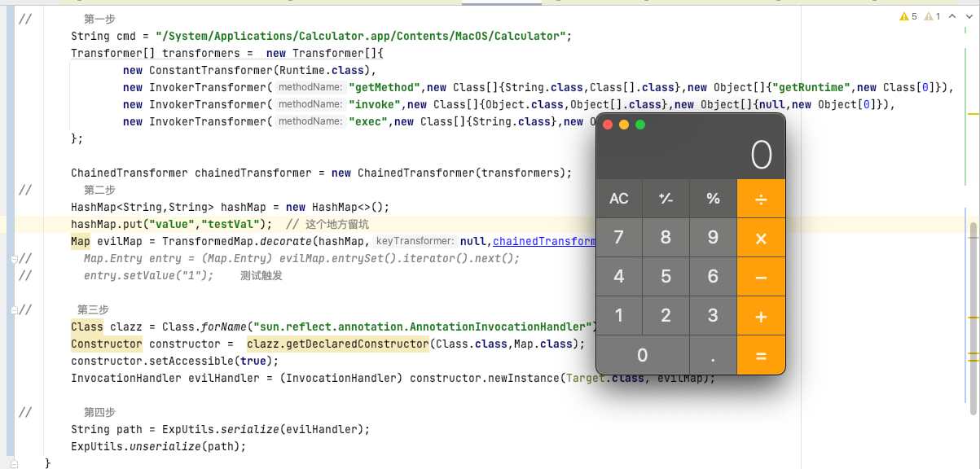Click the highlighted Constructor type keyword
Screen dimensions: 980x469
[x=107, y=344]
